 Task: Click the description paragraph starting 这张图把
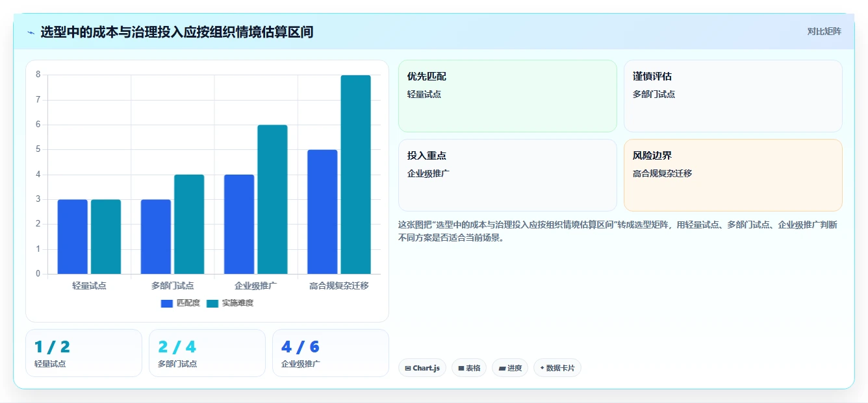[618, 231]
